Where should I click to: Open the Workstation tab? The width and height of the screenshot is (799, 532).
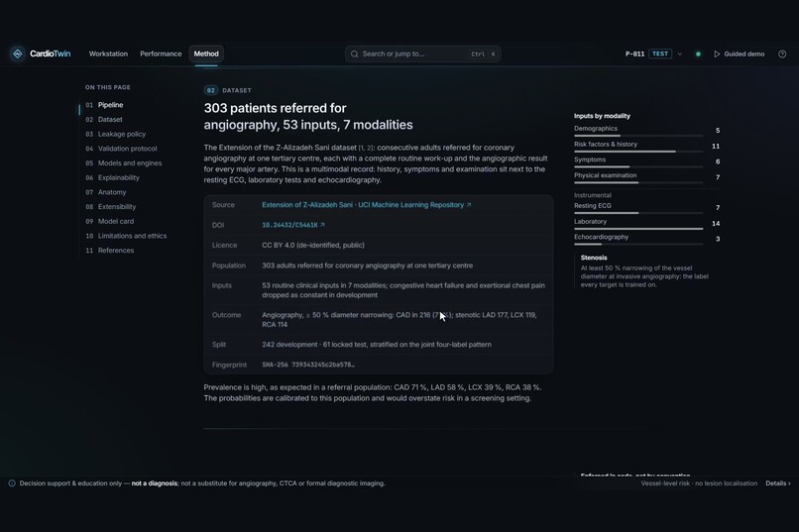coord(108,53)
